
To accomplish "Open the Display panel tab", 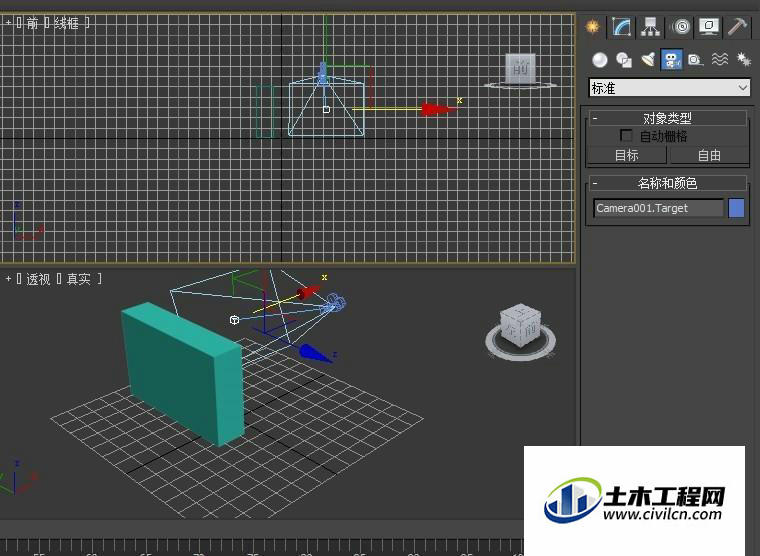I will (709, 26).
